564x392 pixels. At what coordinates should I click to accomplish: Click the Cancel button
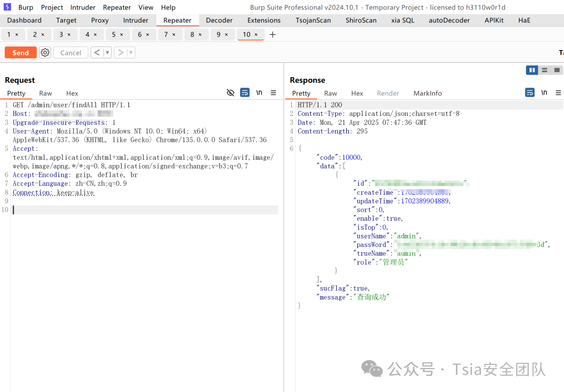70,53
